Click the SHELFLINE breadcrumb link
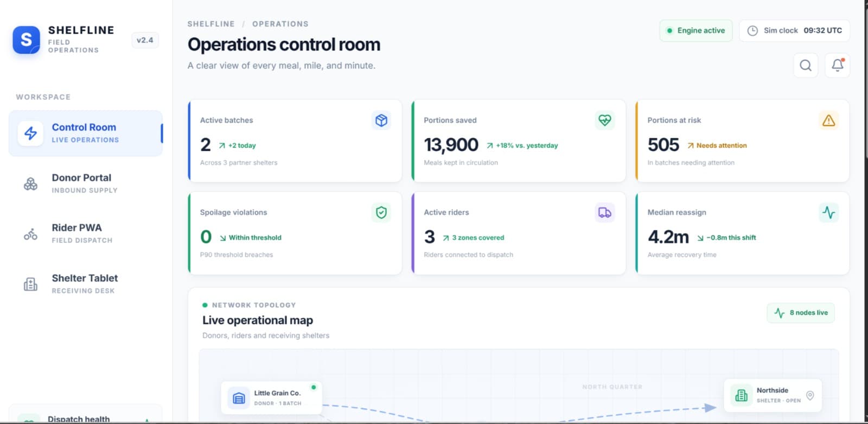868x424 pixels. pyautogui.click(x=211, y=24)
